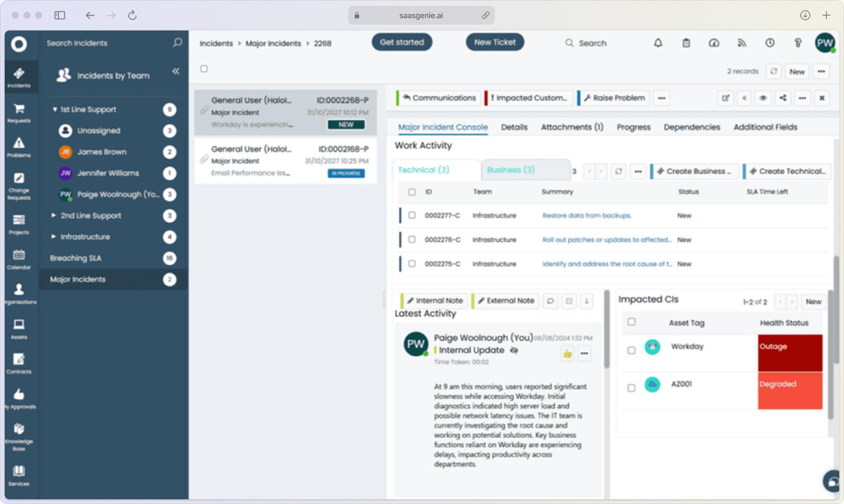Add an Internal Note
This screenshot has width=844, height=504.
(x=434, y=301)
